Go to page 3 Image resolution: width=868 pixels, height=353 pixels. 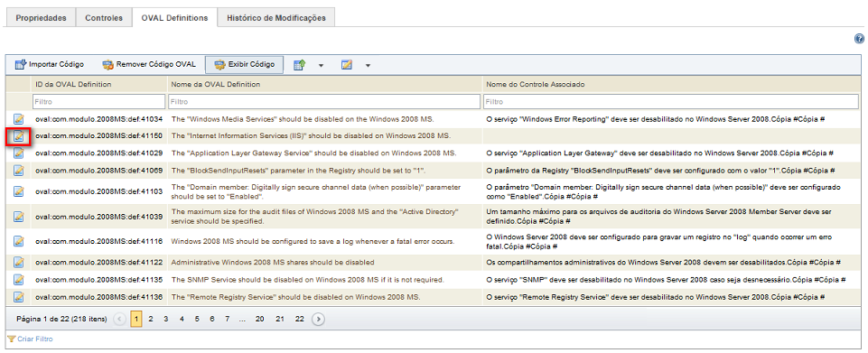[165, 319]
